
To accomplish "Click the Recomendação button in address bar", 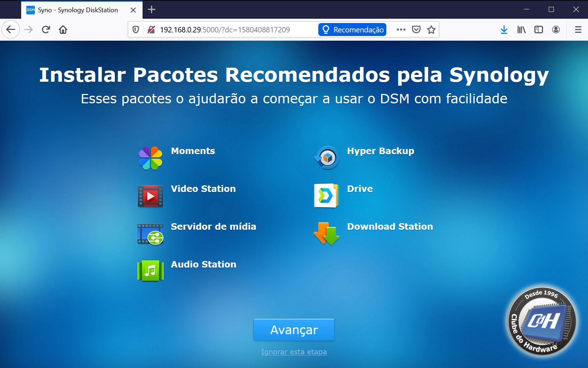I will click(353, 30).
